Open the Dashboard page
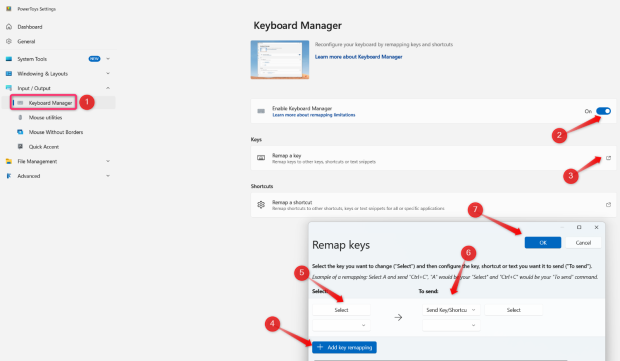The height and width of the screenshot is (361, 620). [30, 27]
